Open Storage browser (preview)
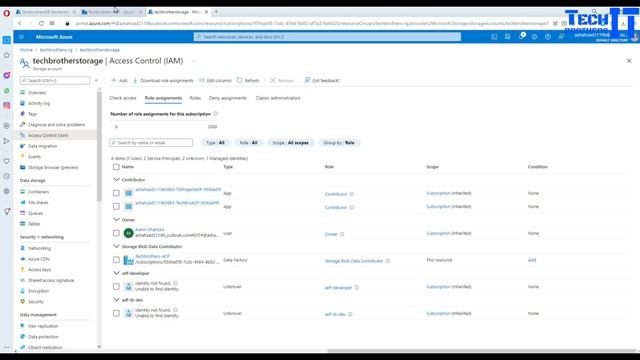The width and height of the screenshot is (640, 360). tap(53, 167)
